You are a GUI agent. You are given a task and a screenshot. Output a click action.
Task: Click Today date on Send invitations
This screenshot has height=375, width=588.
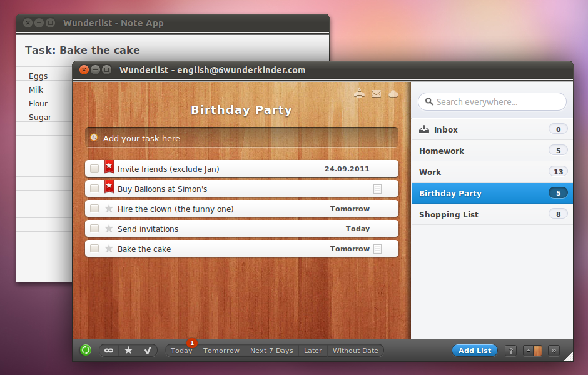358,229
